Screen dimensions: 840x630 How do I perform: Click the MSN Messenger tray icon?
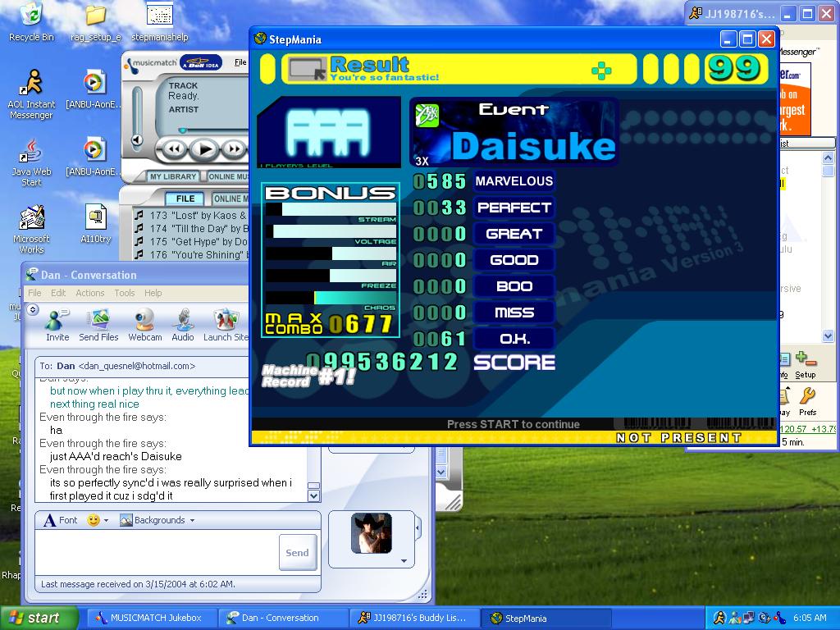pyautogui.click(x=735, y=618)
